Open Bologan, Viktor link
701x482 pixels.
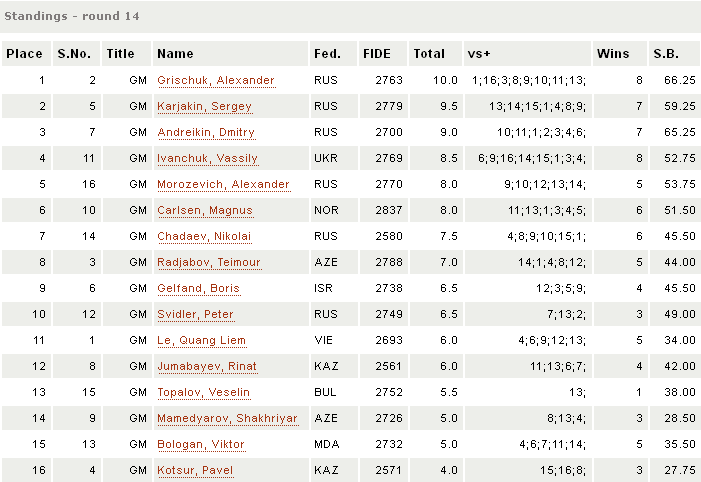point(200,445)
